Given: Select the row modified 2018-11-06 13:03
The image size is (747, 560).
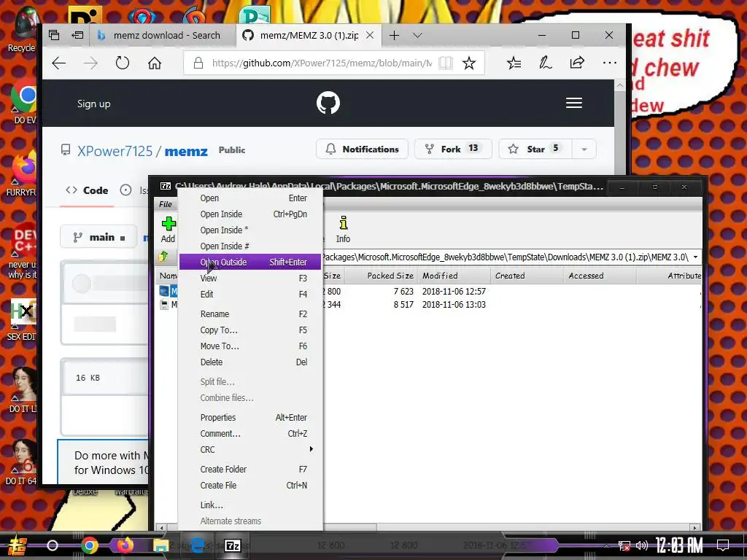Looking at the screenshot, I should point(454,305).
